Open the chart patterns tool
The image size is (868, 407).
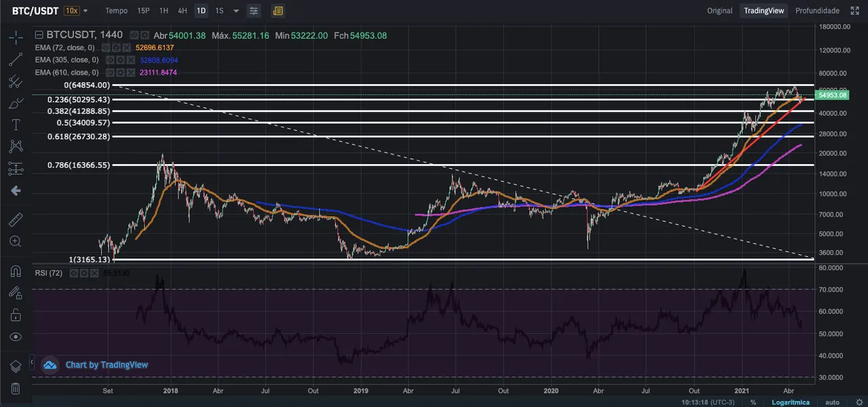[x=16, y=147]
